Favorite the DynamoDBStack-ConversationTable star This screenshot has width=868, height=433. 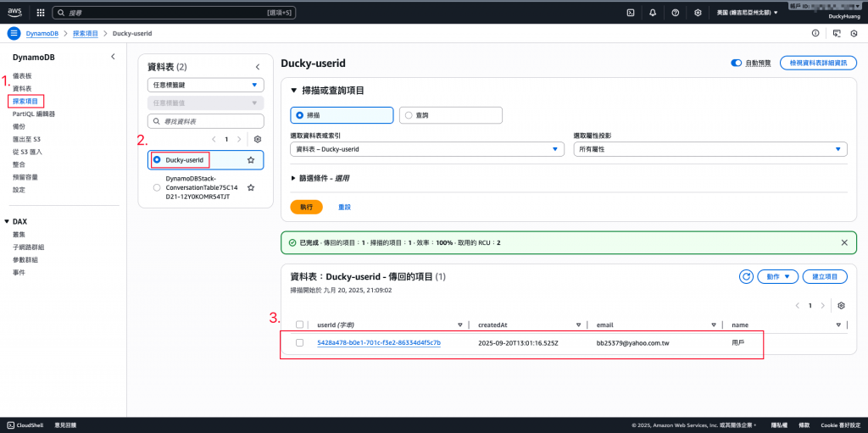pyautogui.click(x=251, y=188)
